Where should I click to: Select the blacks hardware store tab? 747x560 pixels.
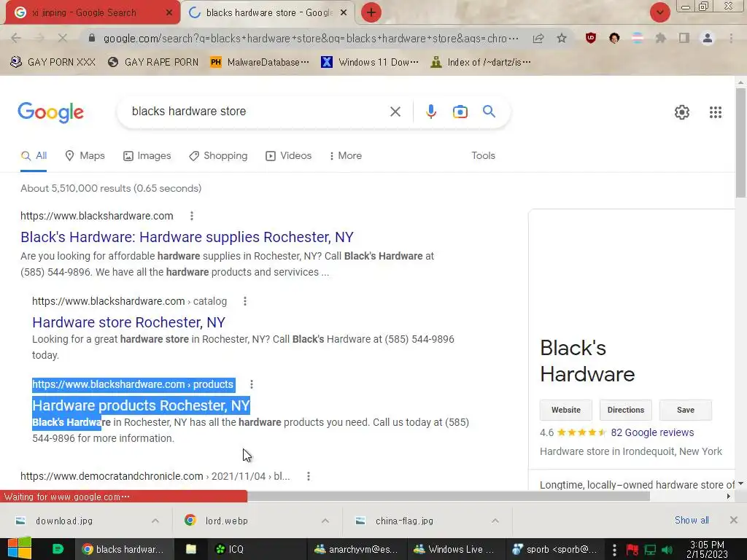[x=269, y=13]
